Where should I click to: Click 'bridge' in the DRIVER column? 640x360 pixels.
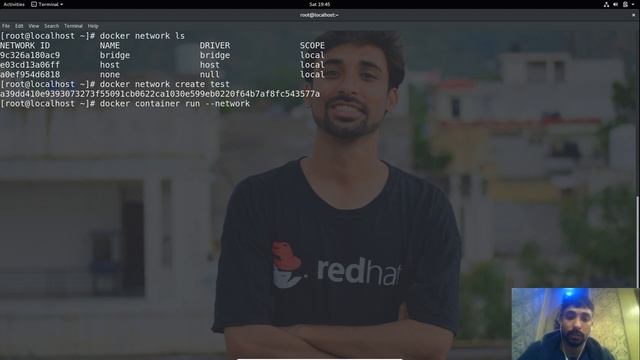pyautogui.click(x=215, y=55)
